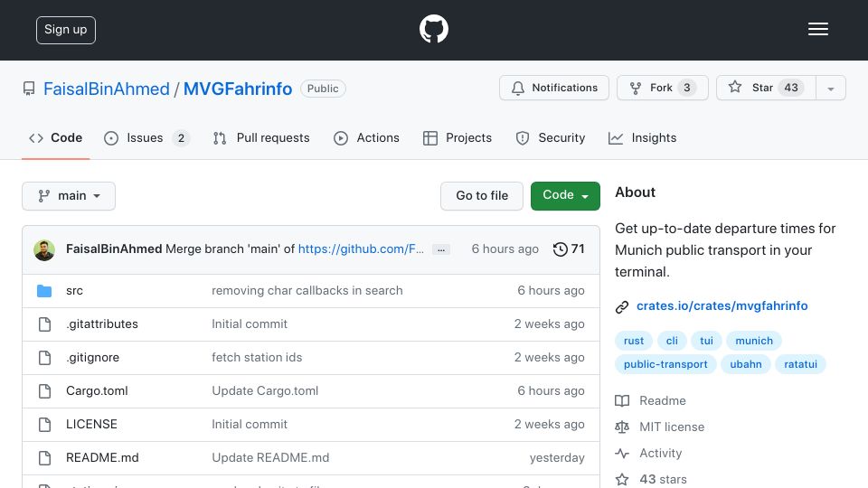Expand the green Code dropdown button

click(565, 196)
